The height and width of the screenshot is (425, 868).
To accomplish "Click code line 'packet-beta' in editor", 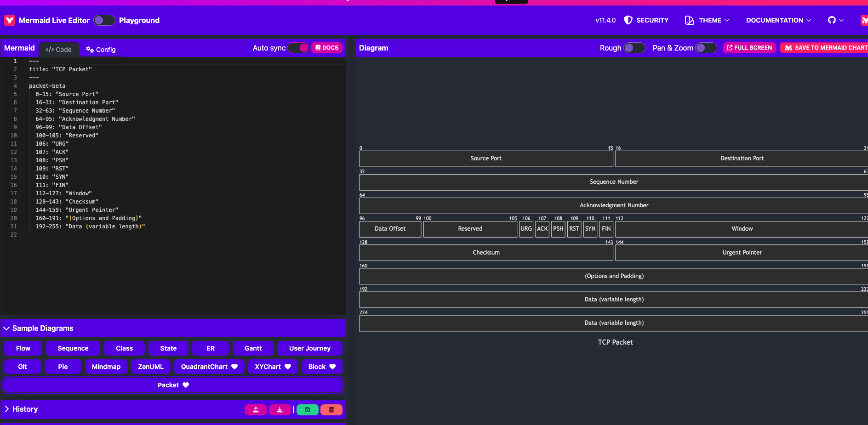I will [47, 86].
